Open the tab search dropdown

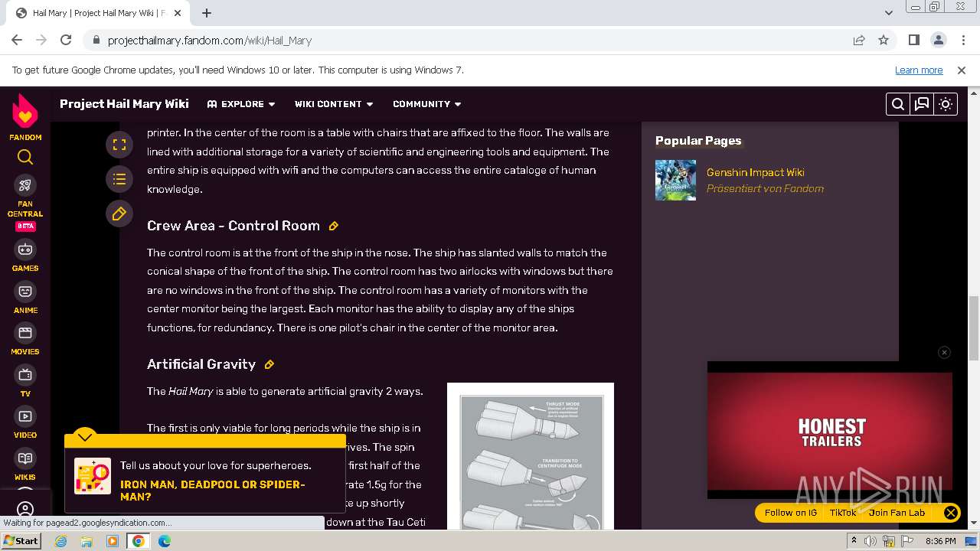pos(888,13)
